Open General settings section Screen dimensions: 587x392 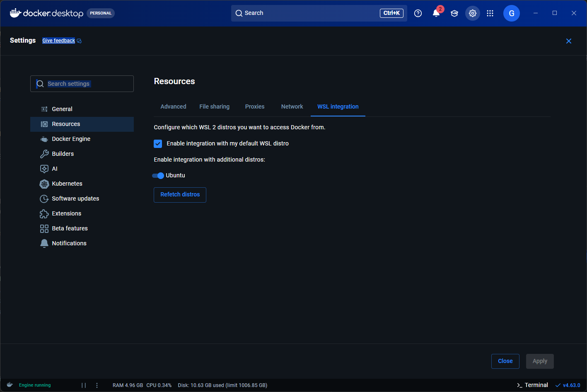click(x=82, y=109)
